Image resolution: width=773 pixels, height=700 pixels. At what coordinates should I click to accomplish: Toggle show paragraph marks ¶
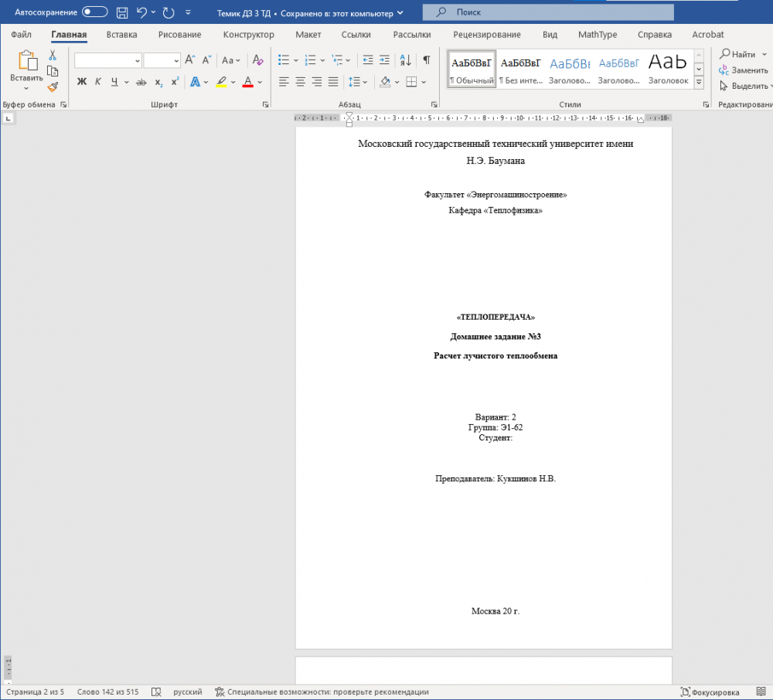tap(427, 60)
